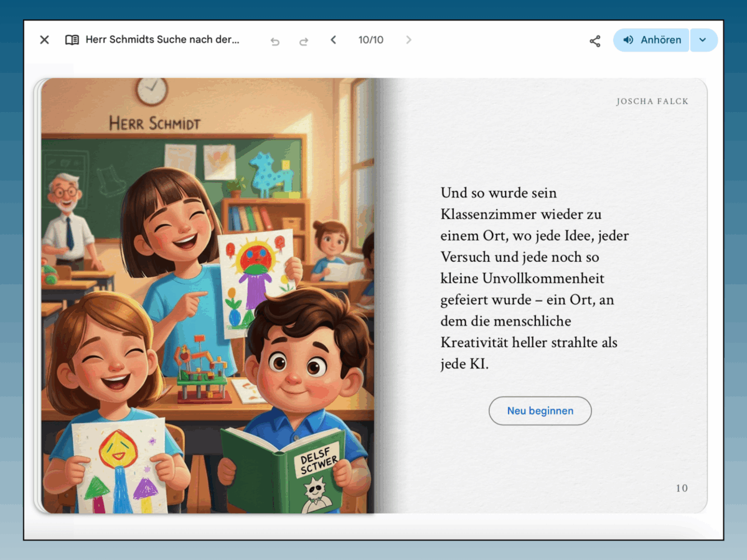The width and height of the screenshot is (747, 560).
Task: Click the page number 10 at bottom
Action: [682, 488]
